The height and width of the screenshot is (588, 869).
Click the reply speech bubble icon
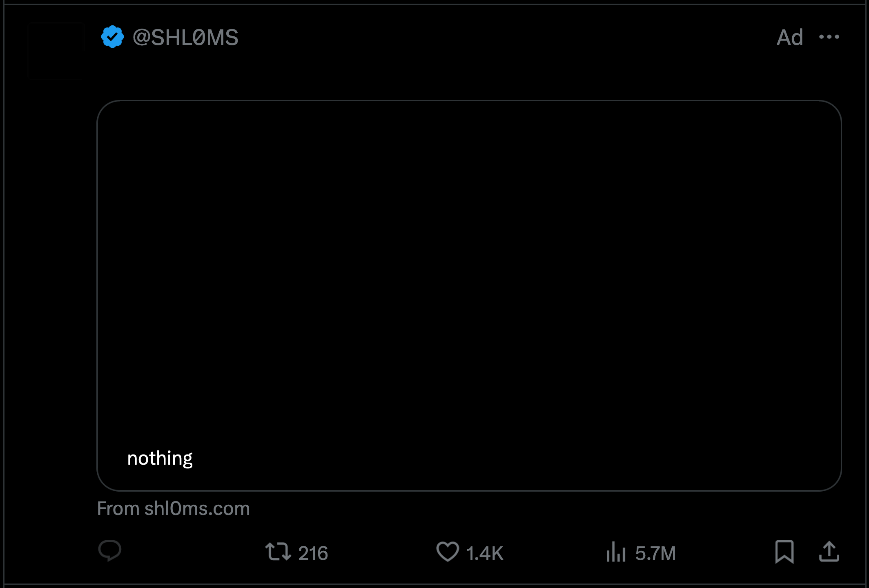coord(110,551)
